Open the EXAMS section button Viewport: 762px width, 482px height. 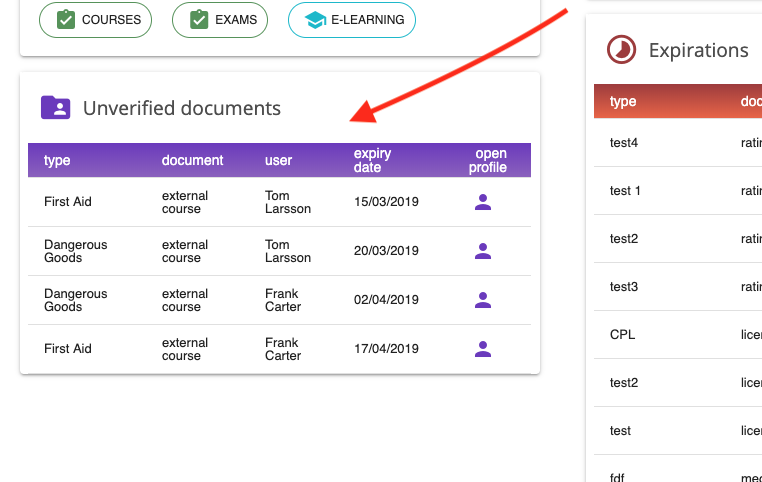point(220,20)
